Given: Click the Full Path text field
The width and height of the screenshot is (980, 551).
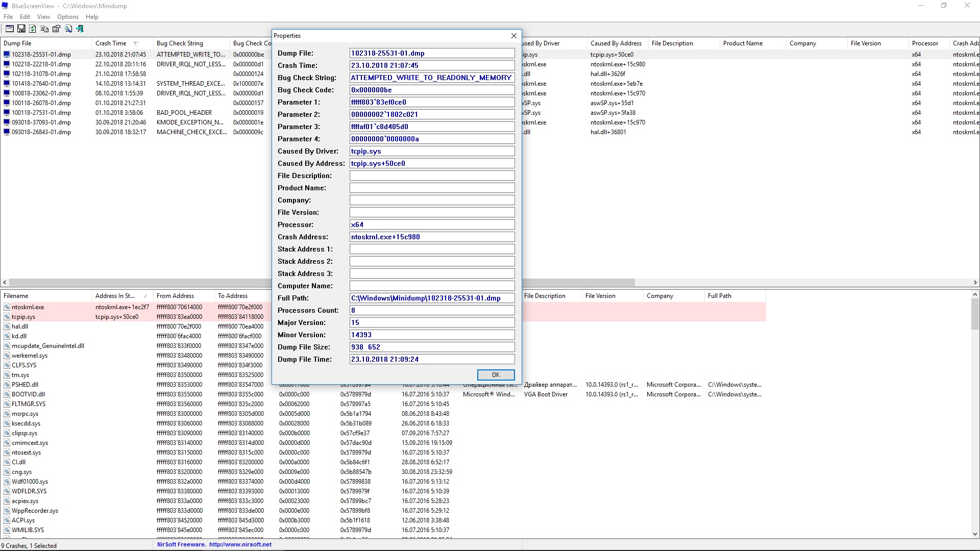Looking at the screenshot, I should click(432, 298).
